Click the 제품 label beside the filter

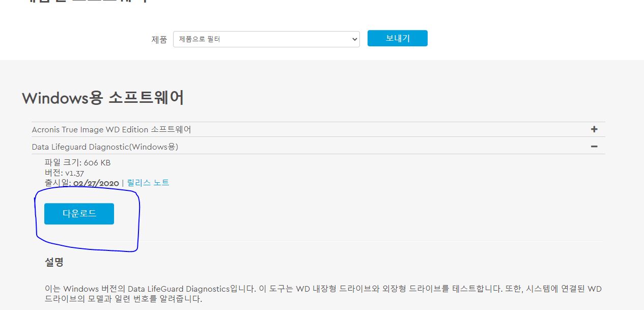[x=159, y=40]
